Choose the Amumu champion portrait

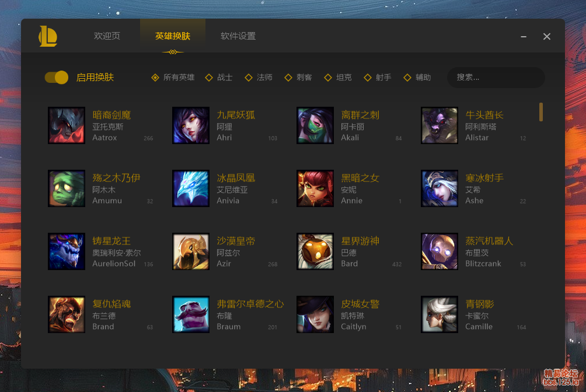pos(67,188)
